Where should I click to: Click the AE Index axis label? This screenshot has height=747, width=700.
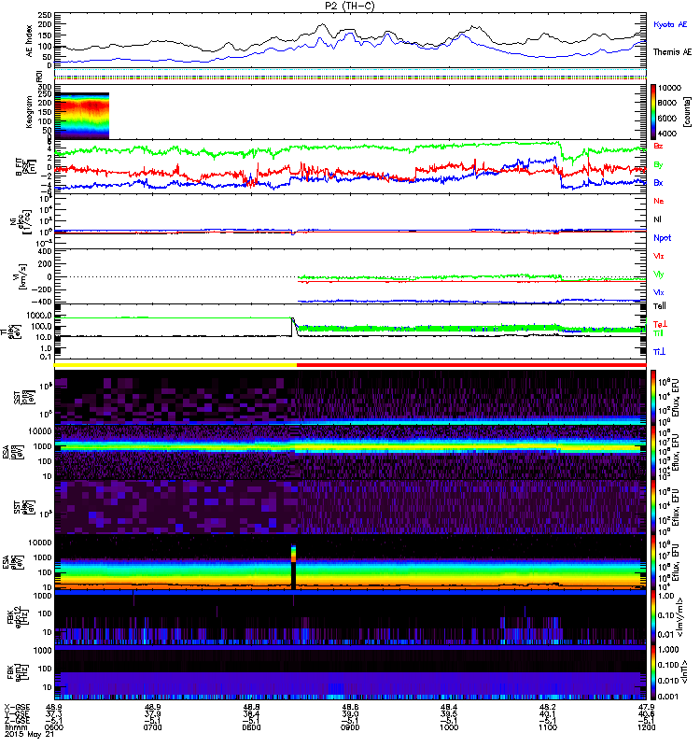30,41
